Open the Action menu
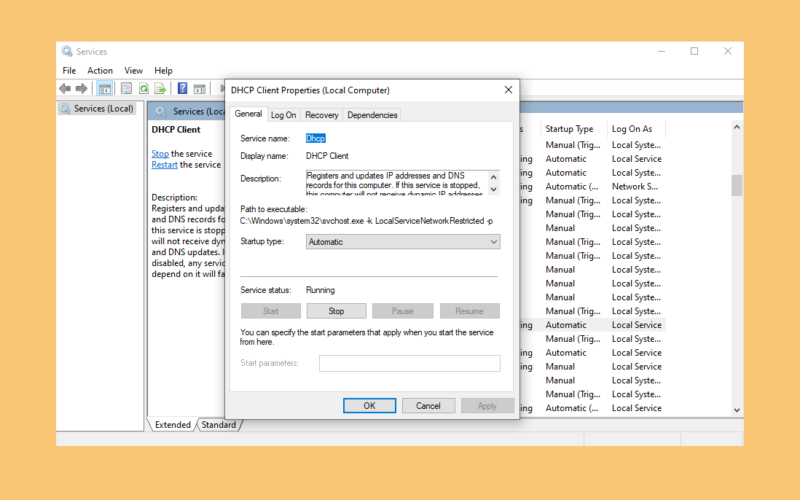The image size is (800, 500). 100,70
